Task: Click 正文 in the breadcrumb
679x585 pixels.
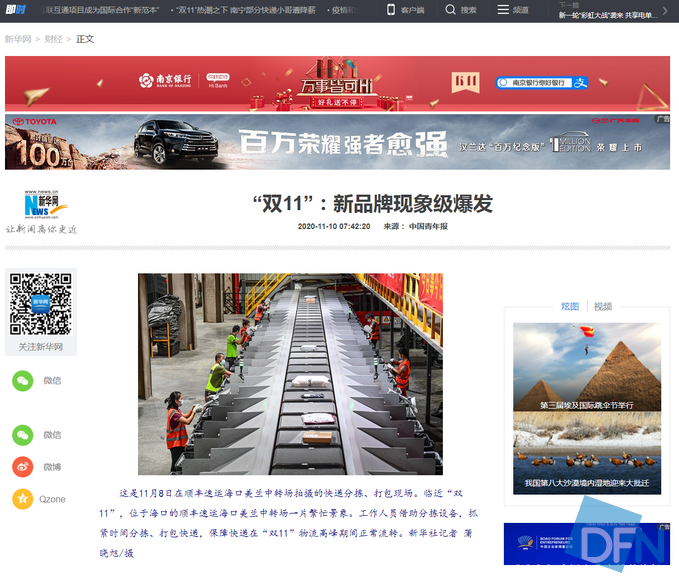Action: [85, 39]
